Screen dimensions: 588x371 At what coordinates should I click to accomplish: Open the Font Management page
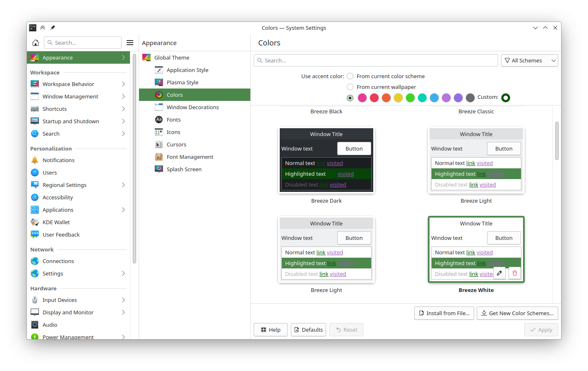(x=194, y=157)
